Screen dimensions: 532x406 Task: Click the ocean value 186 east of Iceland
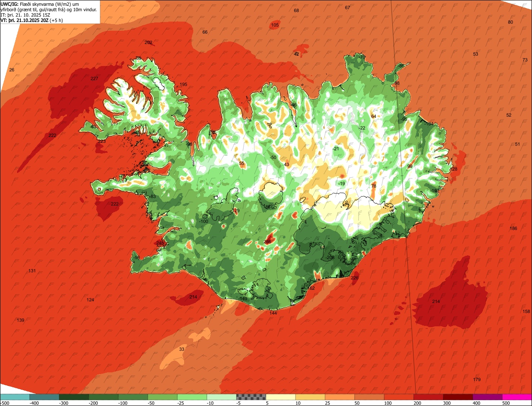coord(513,228)
